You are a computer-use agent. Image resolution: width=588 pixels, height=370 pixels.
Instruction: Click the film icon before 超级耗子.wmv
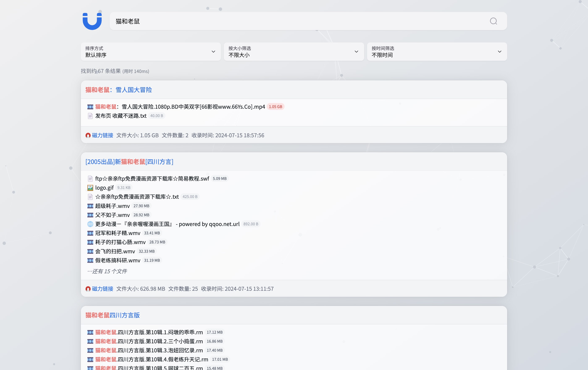pyautogui.click(x=90, y=206)
